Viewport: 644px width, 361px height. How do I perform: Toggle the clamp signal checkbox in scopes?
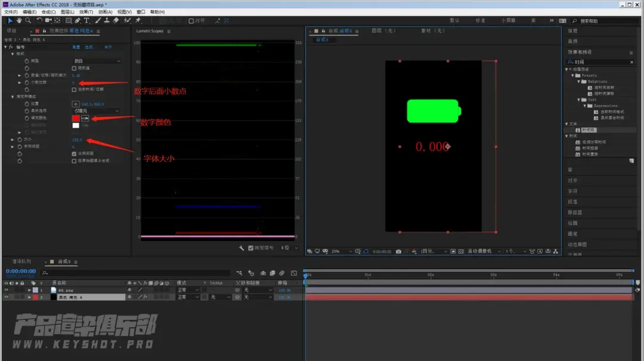click(250, 248)
